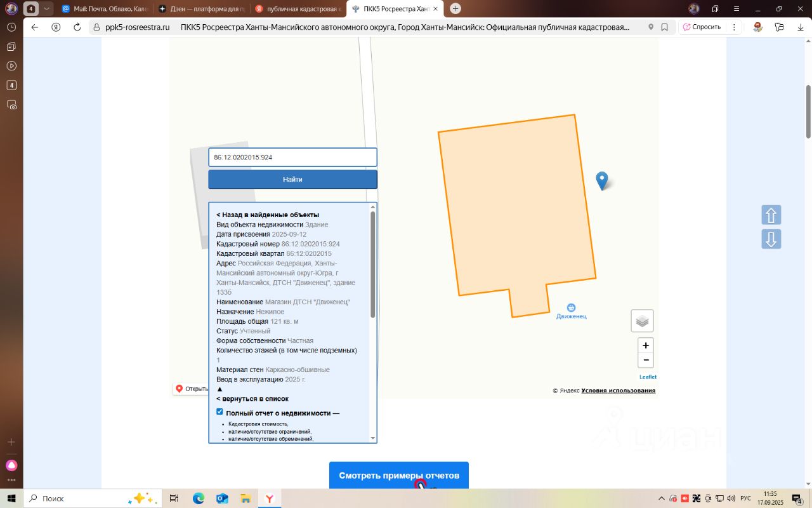Click the cadastral number search field
Image resolution: width=812 pixels, height=508 pixels.
click(x=292, y=157)
